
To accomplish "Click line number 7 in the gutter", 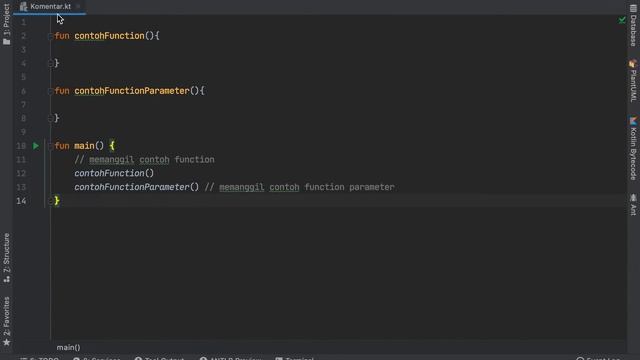I will [x=24, y=105].
